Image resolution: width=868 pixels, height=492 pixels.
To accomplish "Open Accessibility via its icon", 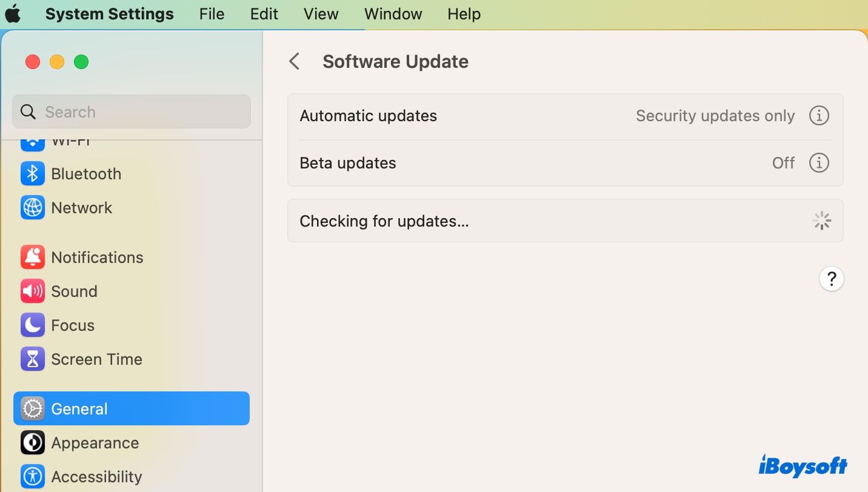I will pos(33,477).
